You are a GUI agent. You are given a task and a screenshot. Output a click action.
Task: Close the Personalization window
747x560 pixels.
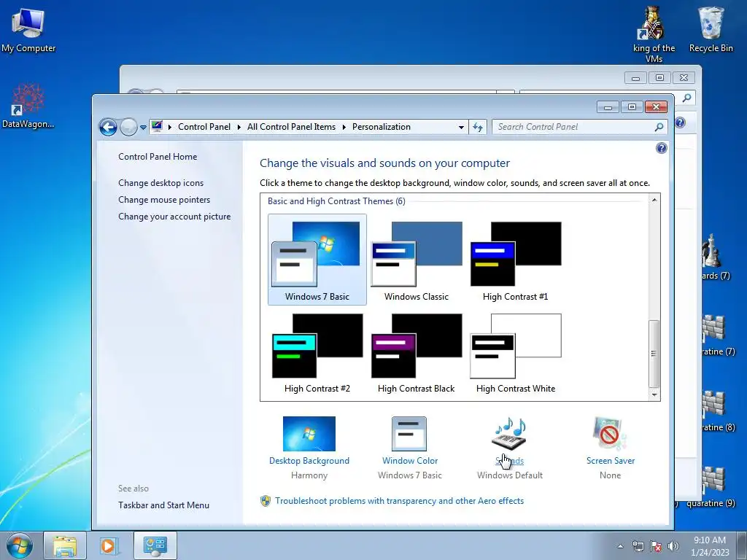[656, 106]
